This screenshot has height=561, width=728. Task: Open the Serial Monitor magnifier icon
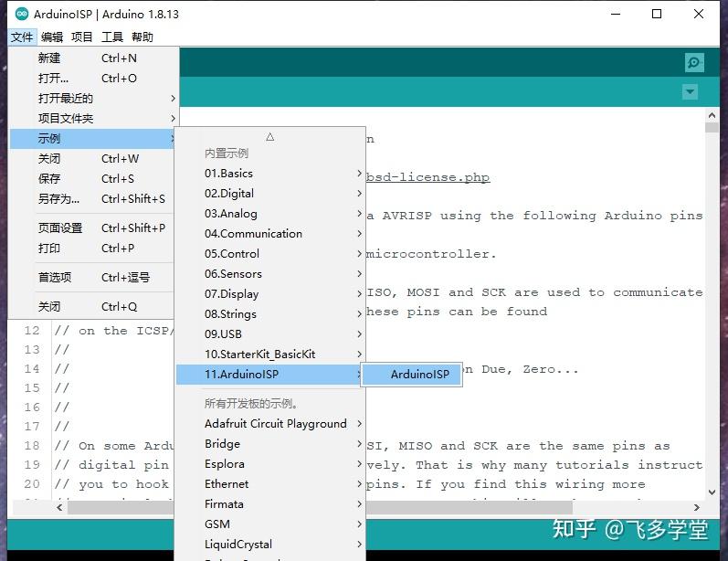click(x=694, y=62)
